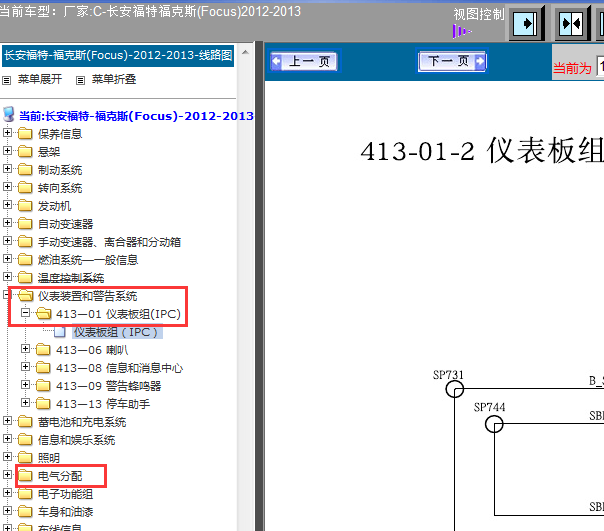Expand the 信息和娱乐系统 node
Image resolution: width=604 pixels, height=531 pixels.
point(7,439)
